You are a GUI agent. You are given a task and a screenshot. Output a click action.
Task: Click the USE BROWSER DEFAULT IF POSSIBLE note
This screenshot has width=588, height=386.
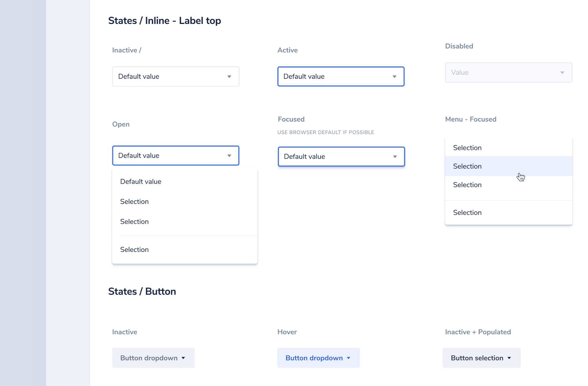coord(326,132)
